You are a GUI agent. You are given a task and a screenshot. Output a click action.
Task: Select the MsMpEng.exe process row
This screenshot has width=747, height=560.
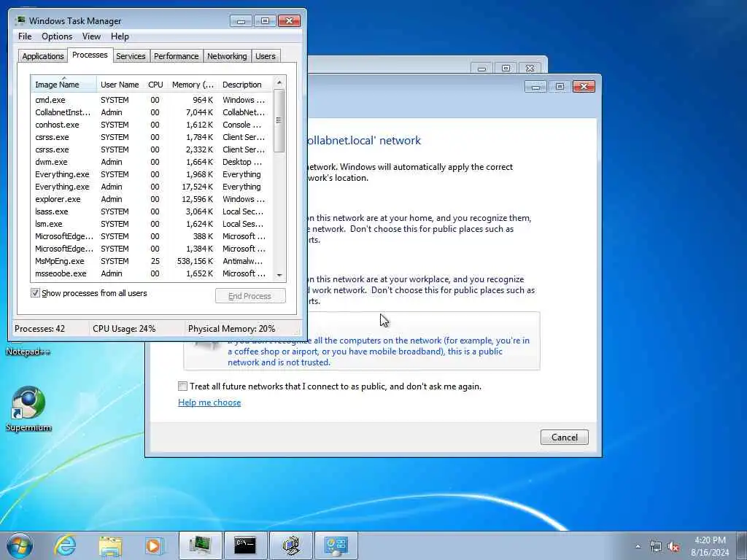(x=152, y=261)
